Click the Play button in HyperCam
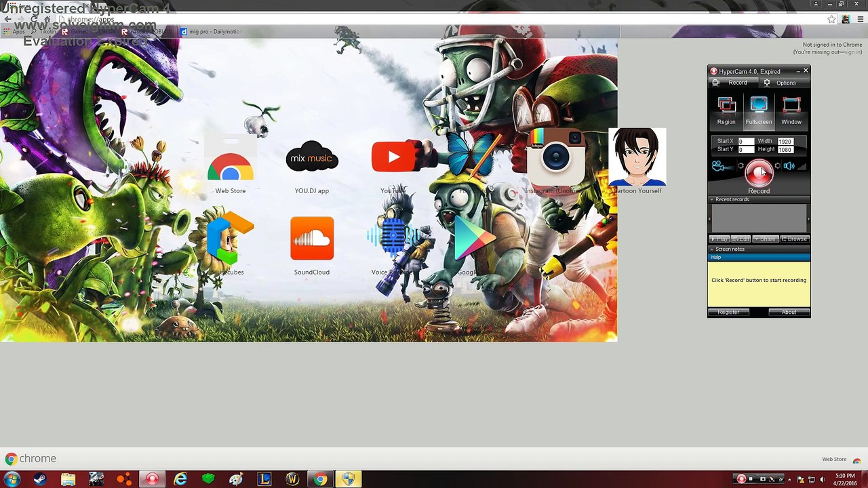Image resolution: width=868 pixels, height=488 pixels. point(719,239)
